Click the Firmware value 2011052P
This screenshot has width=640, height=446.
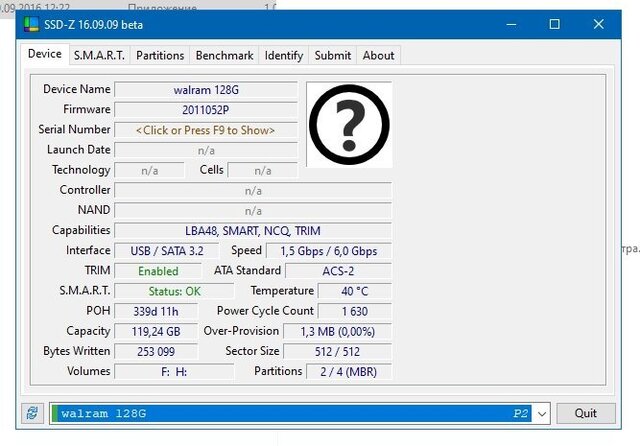coord(206,110)
